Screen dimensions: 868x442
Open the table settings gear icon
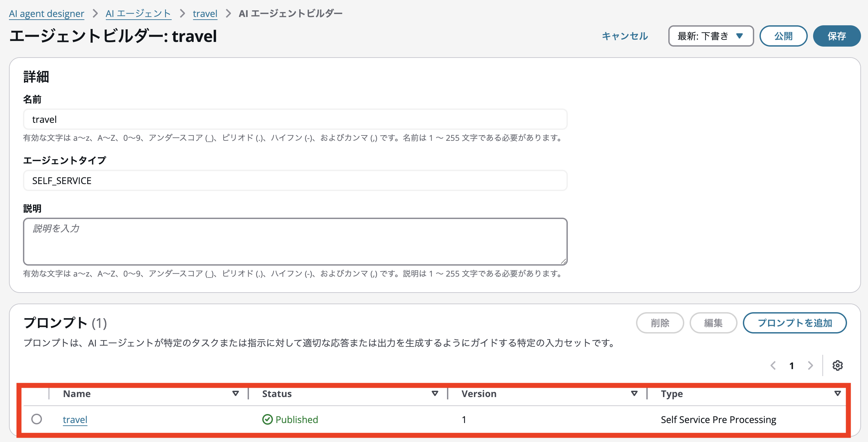837,365
